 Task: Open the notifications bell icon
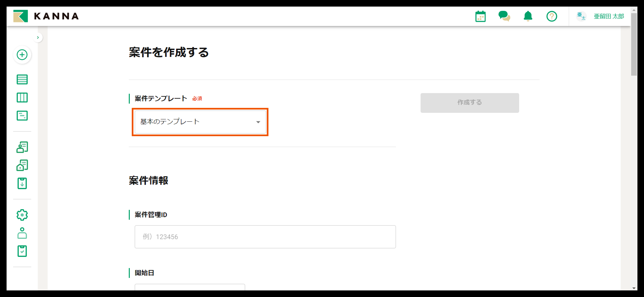tap(528, 16)
